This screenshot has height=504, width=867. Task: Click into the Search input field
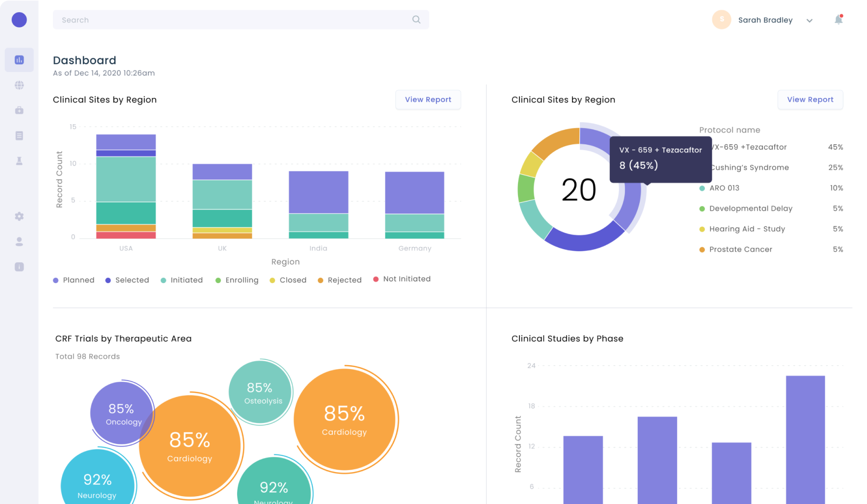(231, 20)
